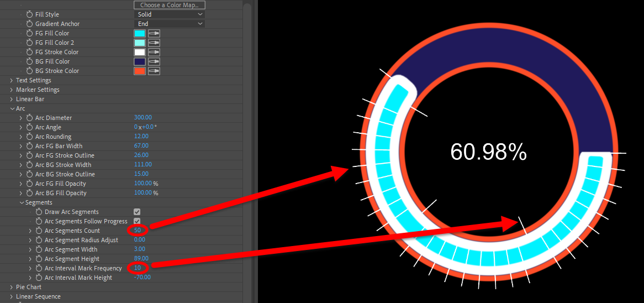This screenshot has width=644, height=303.
Task: Open the Gradient Anchor dropdown
Action: tap(169, 24)
